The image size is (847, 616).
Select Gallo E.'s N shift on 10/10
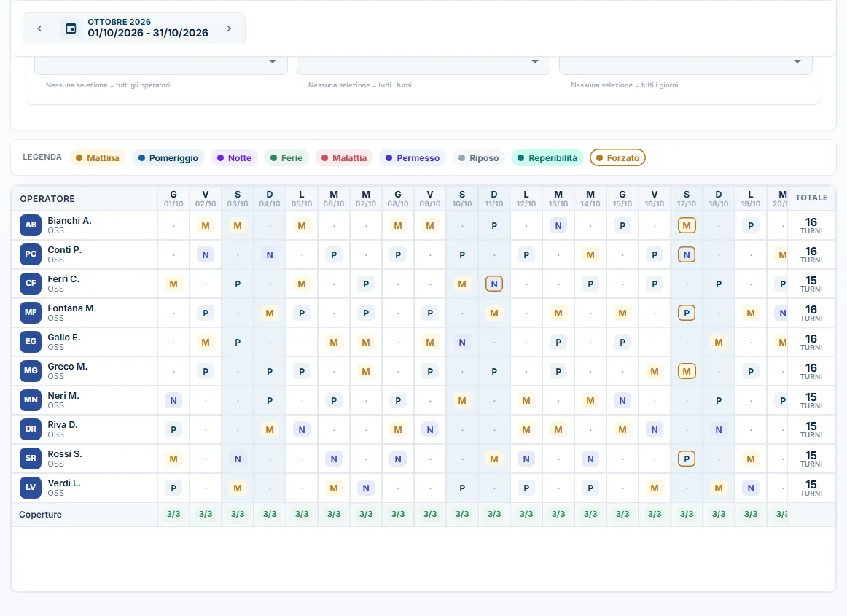[x=462, y=342]
